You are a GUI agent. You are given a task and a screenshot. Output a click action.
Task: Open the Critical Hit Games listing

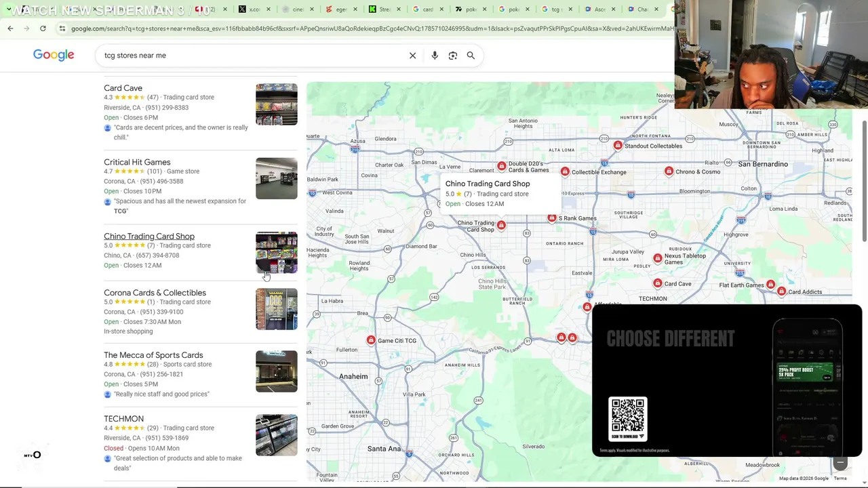pyautogui.click(x=137, y=162)
